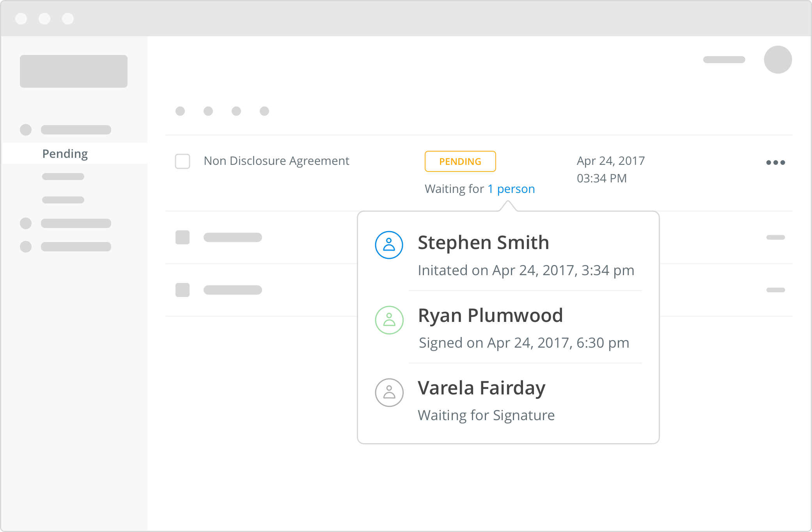The image size is (812, 532).
Task: Select the Non Disclosure Agreement checkbox
Action: click(x=182, y=161)
